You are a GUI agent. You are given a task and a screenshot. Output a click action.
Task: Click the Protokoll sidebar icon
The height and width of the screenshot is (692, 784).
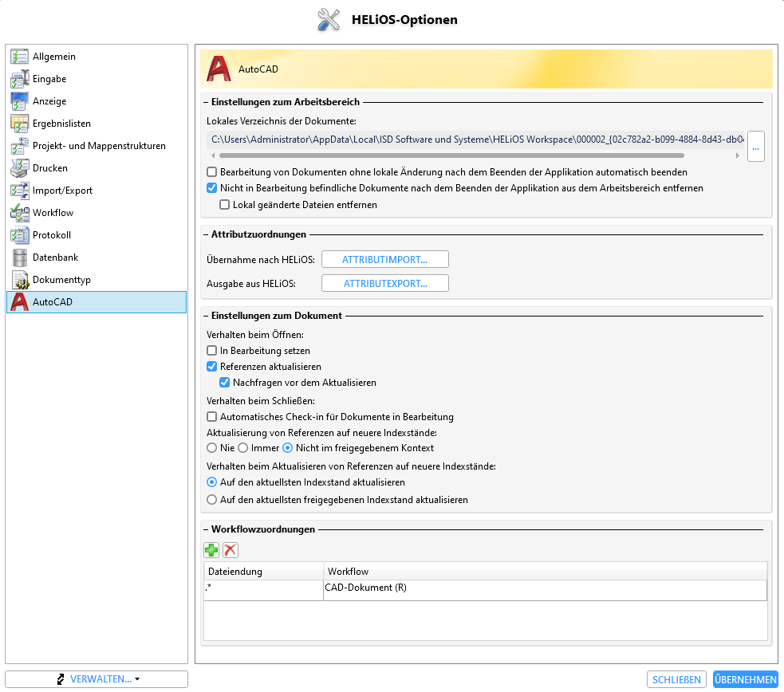coord(19,235)
